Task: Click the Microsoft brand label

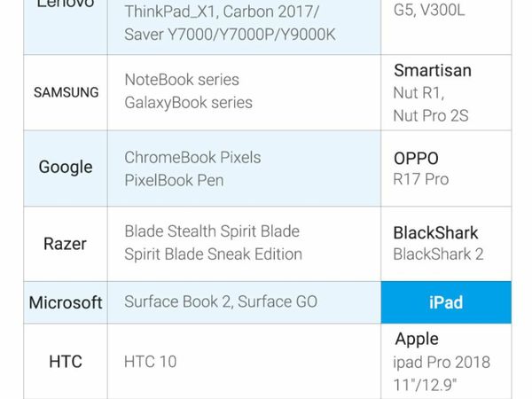Action: click(66, 302)
